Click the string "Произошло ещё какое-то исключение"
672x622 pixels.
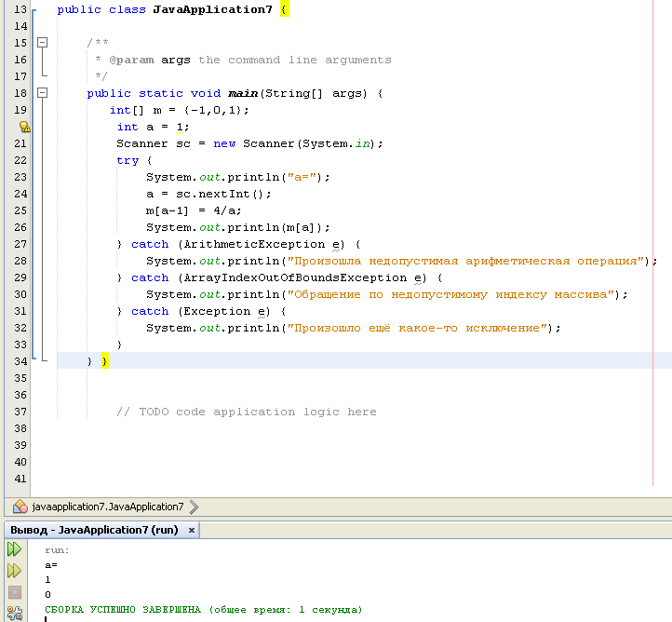417,328
